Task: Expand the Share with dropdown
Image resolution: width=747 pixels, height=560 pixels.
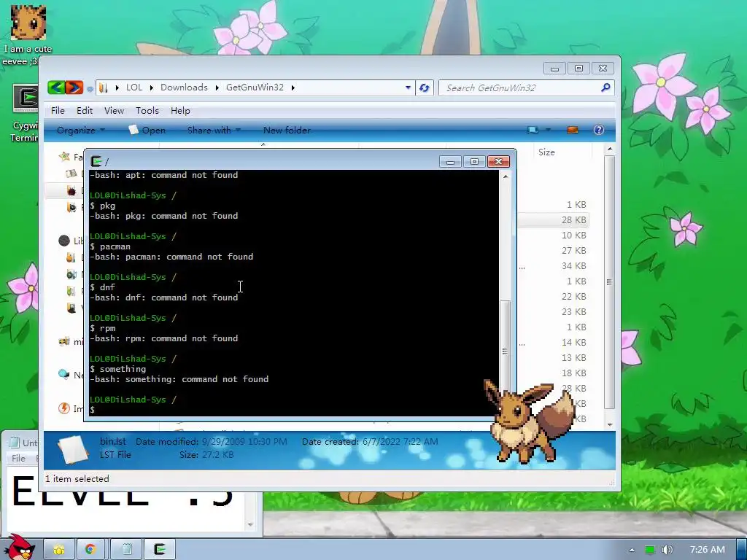Action: 214,130
